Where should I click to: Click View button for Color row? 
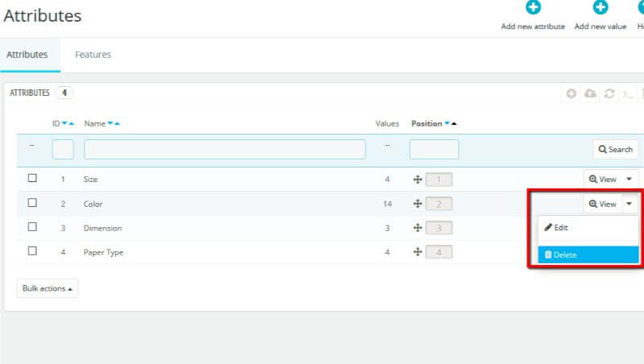click(x=602, y=204)
